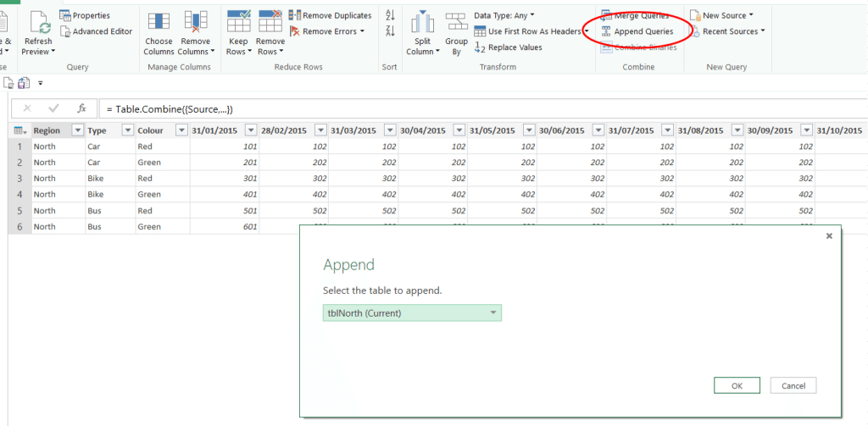The height and width of the screenshot is (426, 868).
Task: Close the Append dialog with the X
Action: coord(829,236)
